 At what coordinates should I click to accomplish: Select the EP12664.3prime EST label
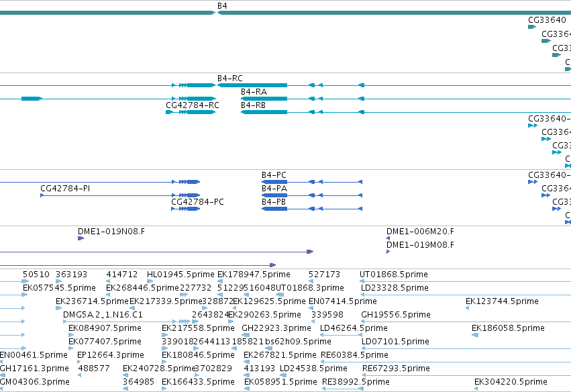[110, 356]
